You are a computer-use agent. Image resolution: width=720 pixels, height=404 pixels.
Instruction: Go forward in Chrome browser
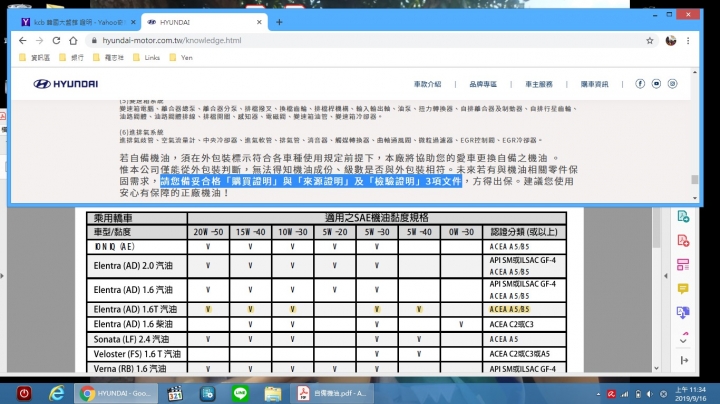pos(39,40)
